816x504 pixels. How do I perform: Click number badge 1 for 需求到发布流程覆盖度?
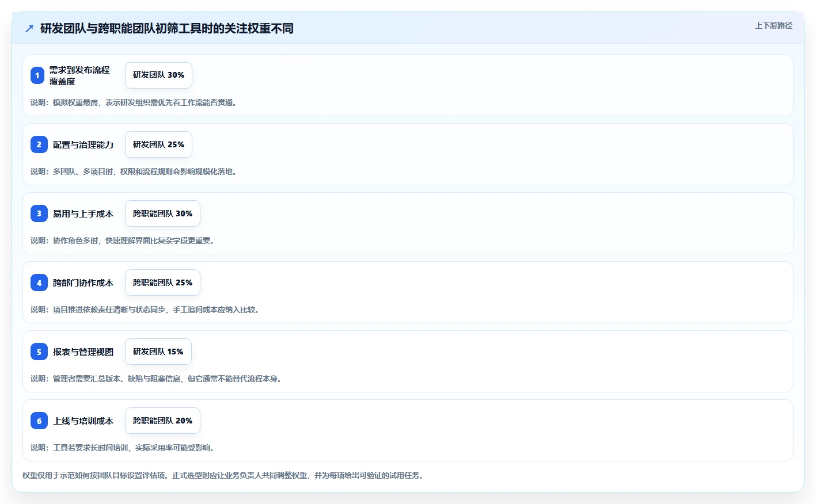37,75
